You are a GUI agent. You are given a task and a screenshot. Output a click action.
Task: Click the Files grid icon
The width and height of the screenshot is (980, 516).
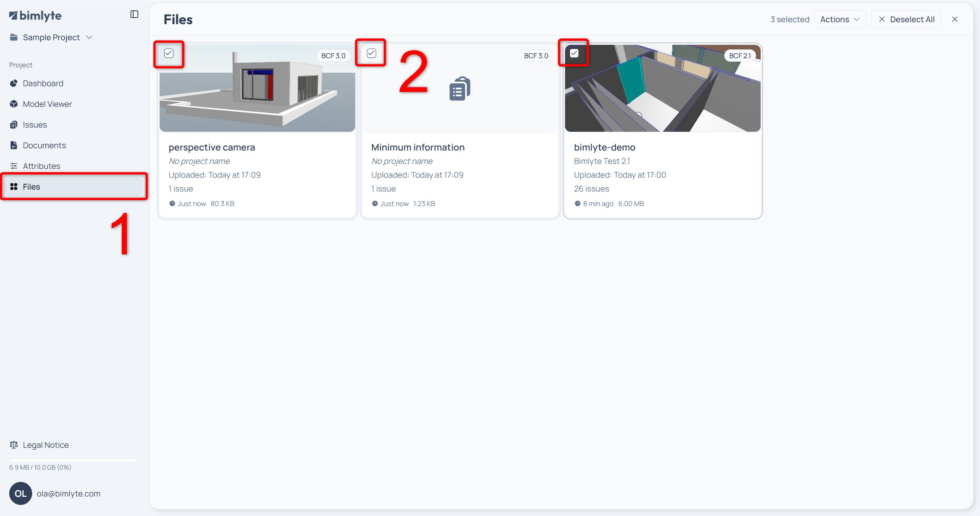(x=14, y=187)
